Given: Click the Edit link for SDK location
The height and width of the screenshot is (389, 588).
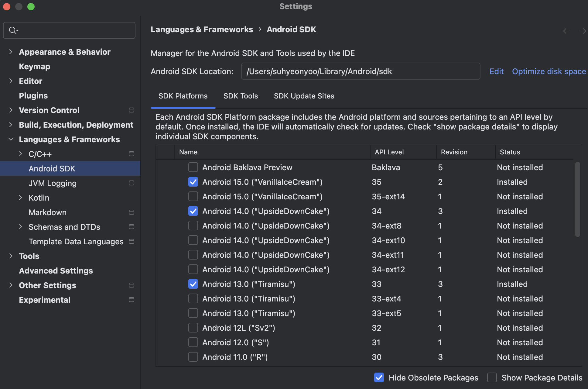Looking at the screenshot, I should coord(497,71).
